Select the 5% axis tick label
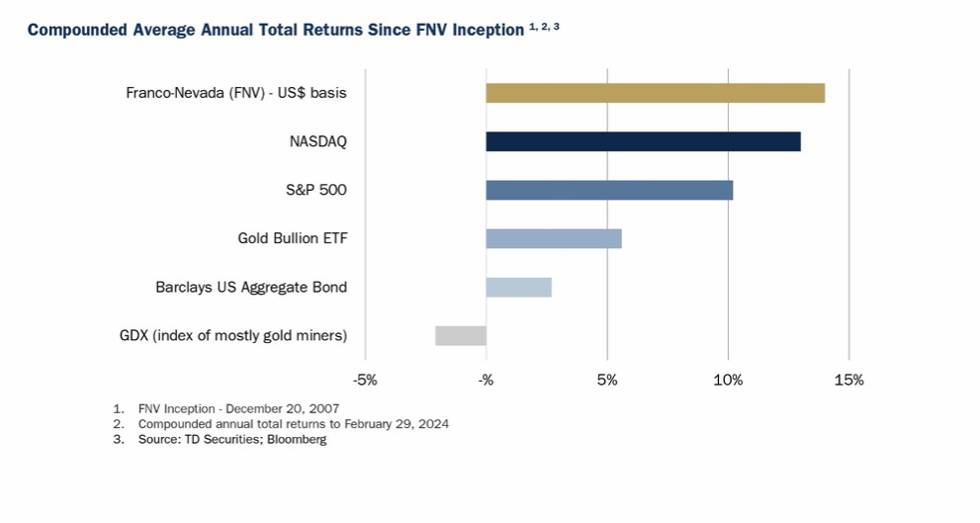 (607, 380)
